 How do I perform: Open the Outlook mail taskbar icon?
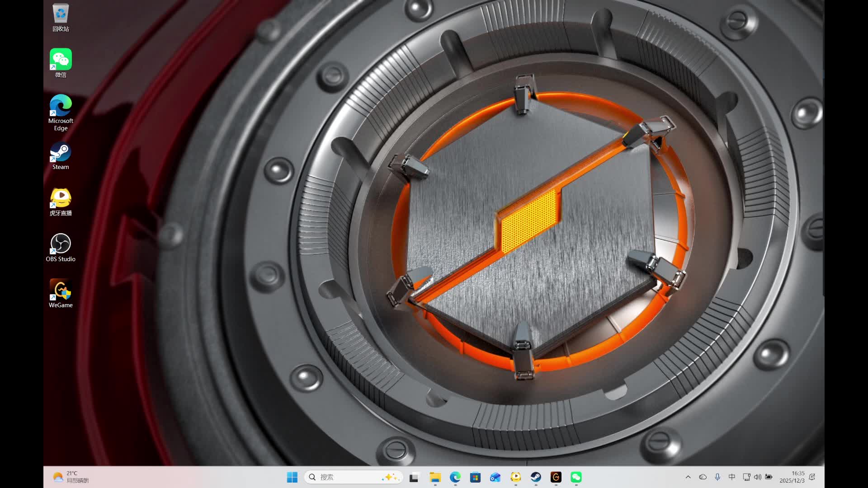point(495,477)
